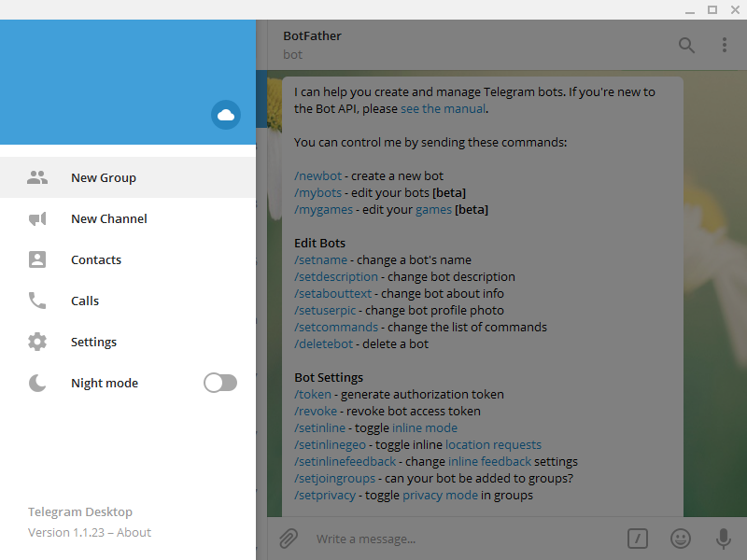Click the Night mode moon icon
This screenshot has height=560, width=747.
point(37,383)
